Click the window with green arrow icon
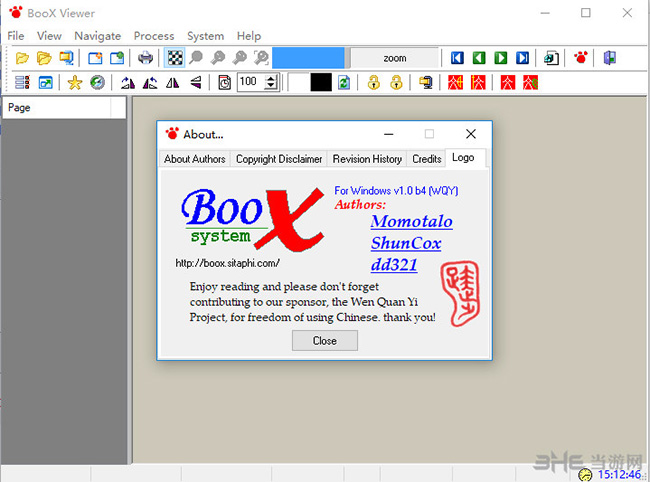650x482 pixels. coord(45,83)
